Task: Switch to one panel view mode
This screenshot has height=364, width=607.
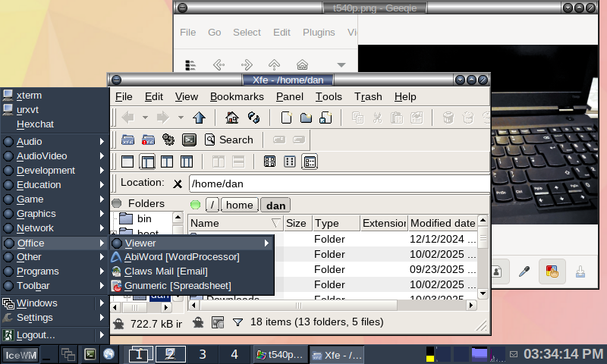Action: pos(127,162)
